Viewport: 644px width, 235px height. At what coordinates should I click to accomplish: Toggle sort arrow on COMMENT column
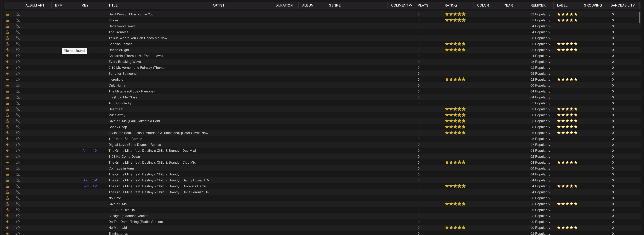(410, 5)
